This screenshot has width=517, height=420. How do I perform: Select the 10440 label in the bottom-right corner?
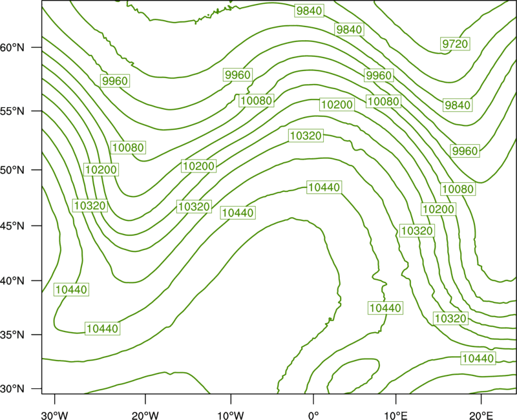pos(478,359)
